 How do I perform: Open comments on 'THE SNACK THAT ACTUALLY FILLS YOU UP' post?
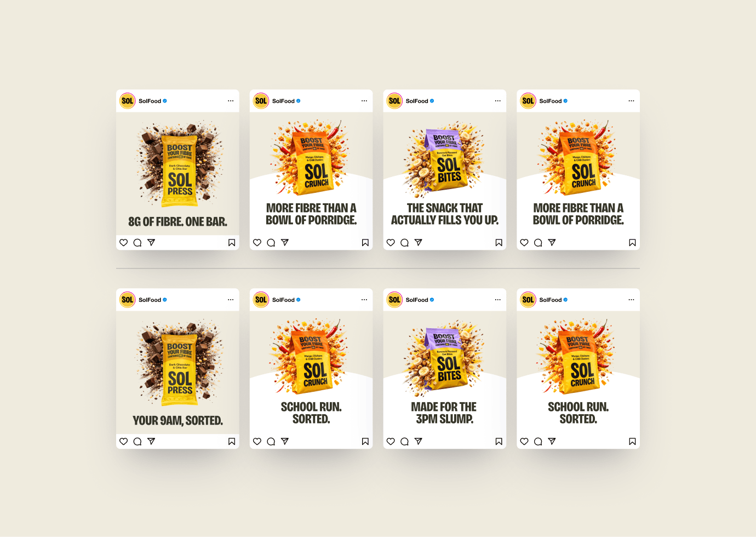[404, 243]
